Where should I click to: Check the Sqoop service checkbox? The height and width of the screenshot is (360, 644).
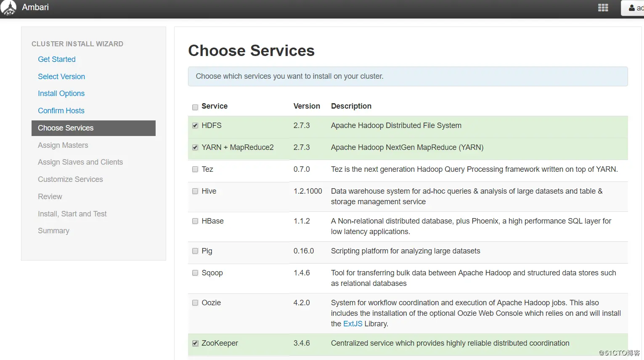[195, 273]
